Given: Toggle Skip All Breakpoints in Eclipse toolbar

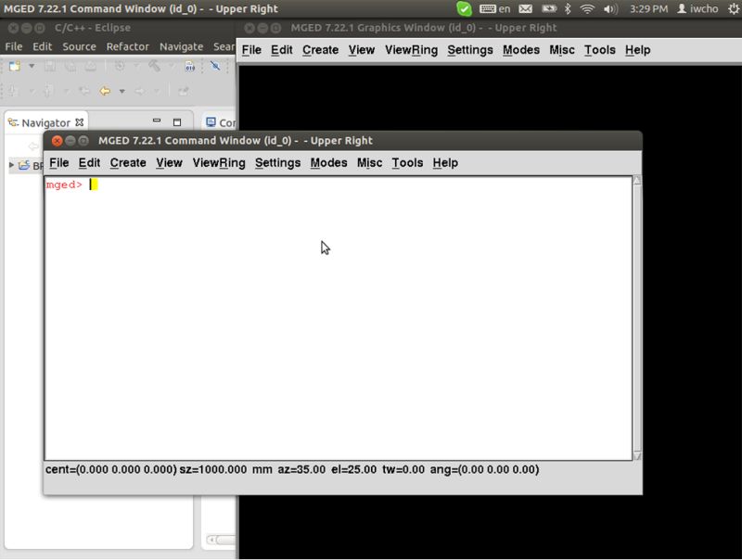Looking at the screenshot, I should [215, 65].
